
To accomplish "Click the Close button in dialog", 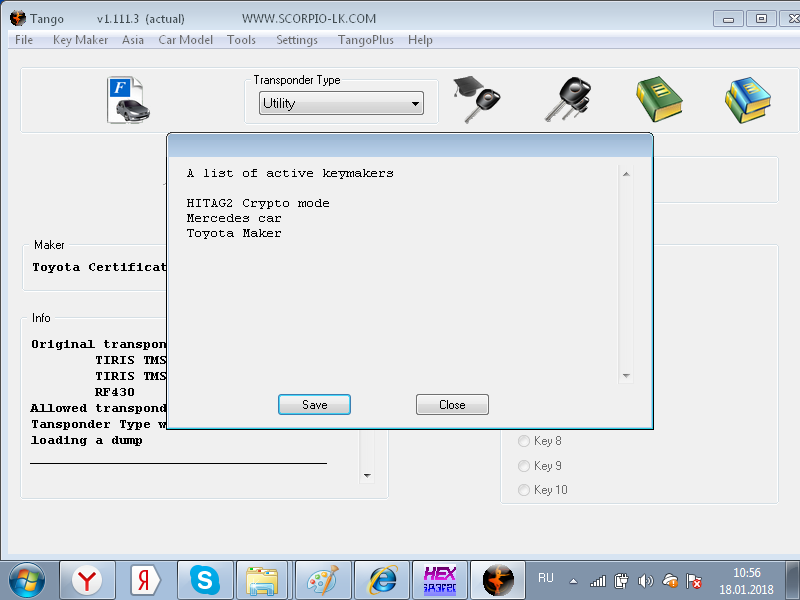I will (452, 405).
